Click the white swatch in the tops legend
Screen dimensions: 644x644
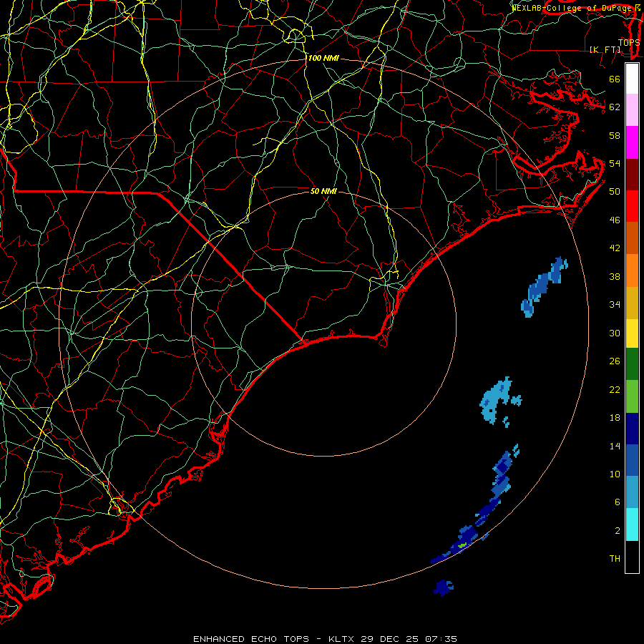coord(632,79)
